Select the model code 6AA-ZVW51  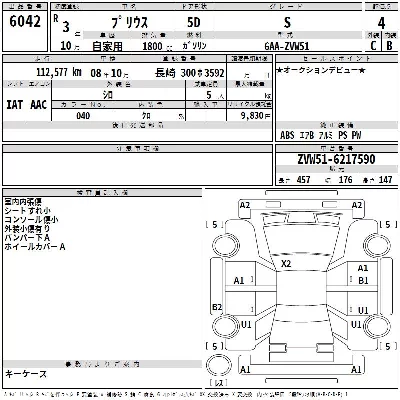tap(287, 46)
